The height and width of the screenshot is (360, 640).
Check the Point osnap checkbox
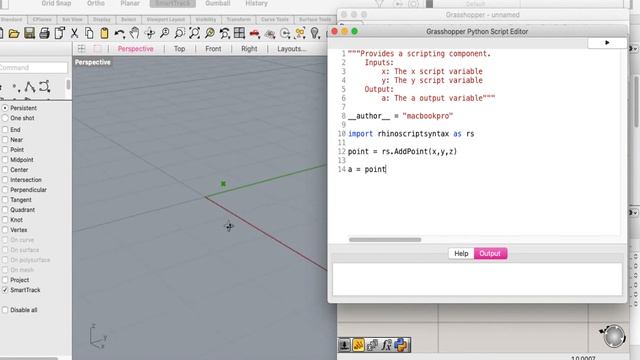point(5,150)
